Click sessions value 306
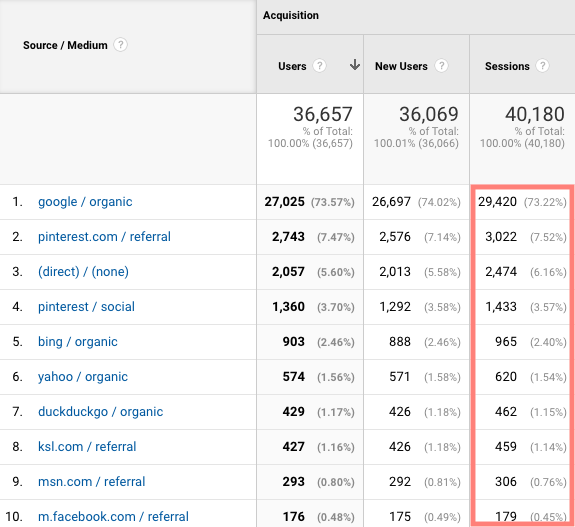 tap(506, 482)
